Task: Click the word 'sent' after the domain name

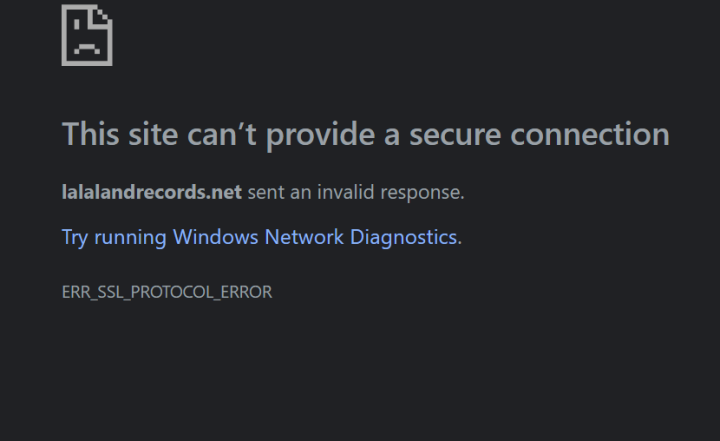Action: [x=263, y=192]
